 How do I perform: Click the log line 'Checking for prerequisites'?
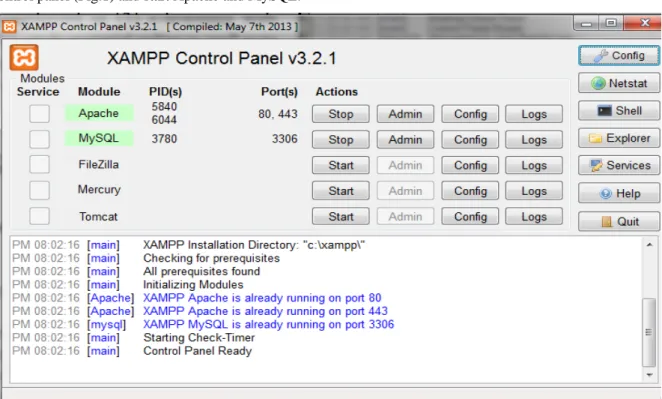[x=211, y=258]
